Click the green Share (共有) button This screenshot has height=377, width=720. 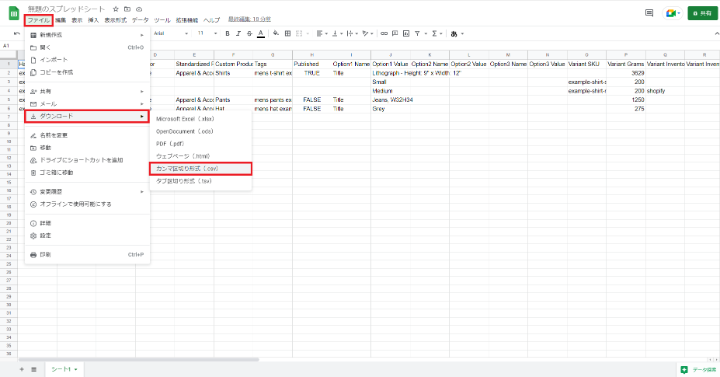pyautogui.click(x=702, y=13)
